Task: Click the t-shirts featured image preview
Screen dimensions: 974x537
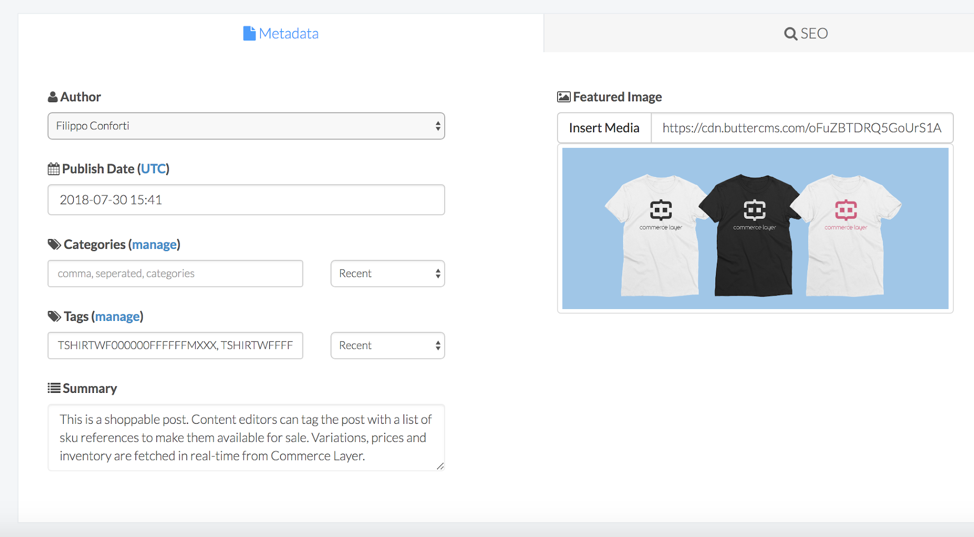Action: 755,228
